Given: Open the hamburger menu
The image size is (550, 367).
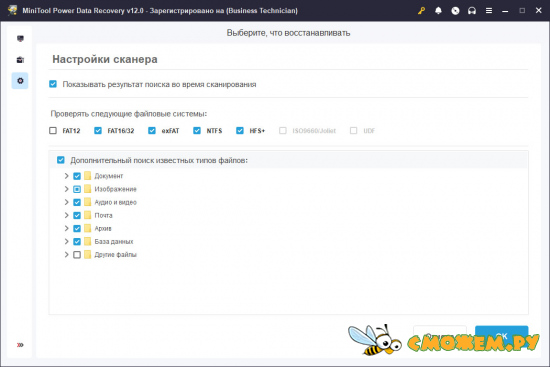Looking at the screenshot, I should tap(489, 11).
